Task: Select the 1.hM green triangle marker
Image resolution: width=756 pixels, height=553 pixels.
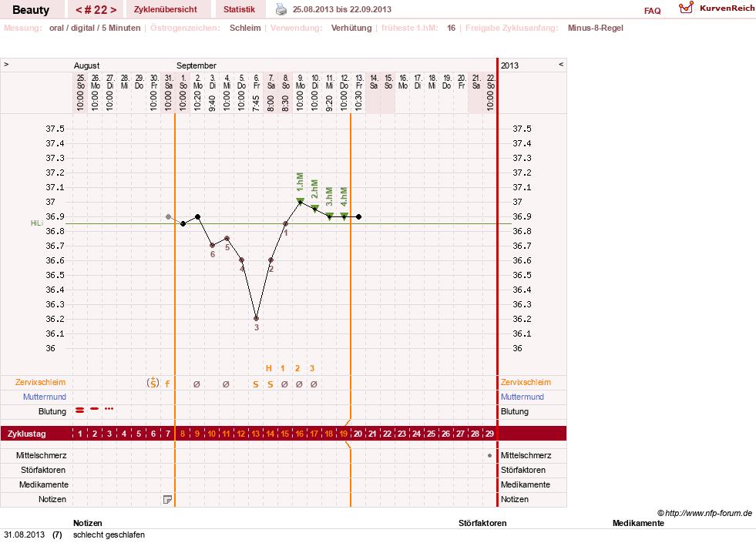Action: click(x=300, y=200)
